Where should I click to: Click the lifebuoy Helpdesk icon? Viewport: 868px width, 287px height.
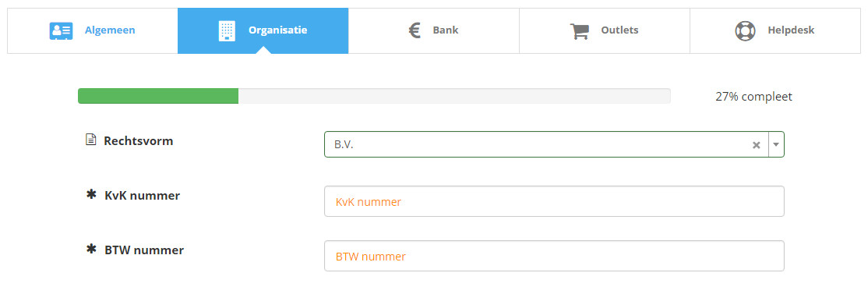745,30
